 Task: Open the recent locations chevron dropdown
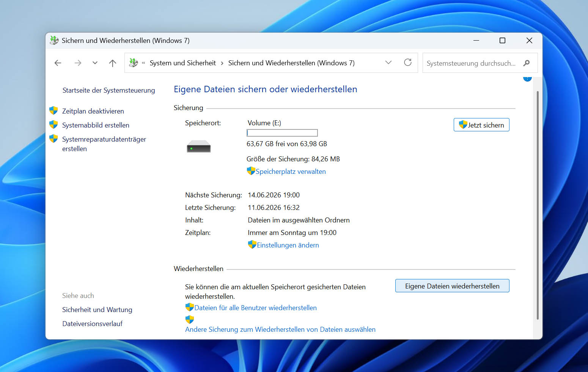(x=95, y=63)
